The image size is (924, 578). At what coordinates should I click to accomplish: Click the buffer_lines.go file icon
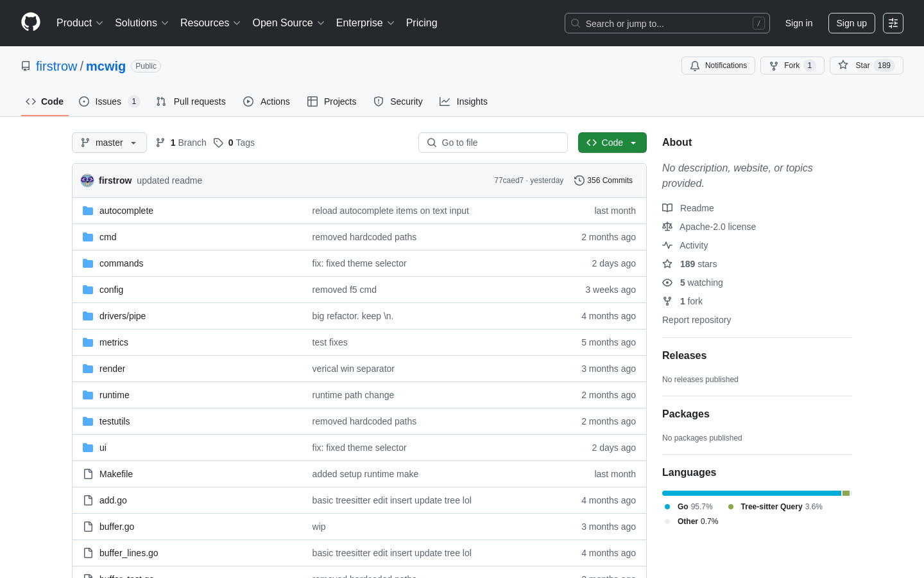pyautogui.click(x=88, y=553)
